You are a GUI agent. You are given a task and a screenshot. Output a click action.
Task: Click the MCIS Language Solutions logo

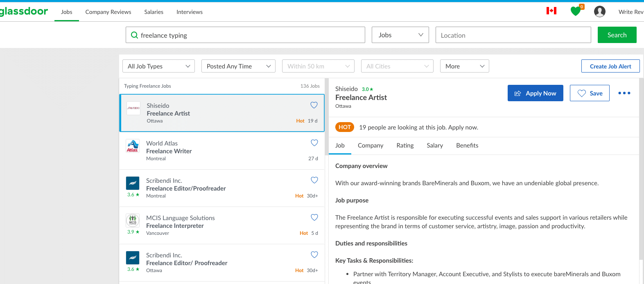click(x=133, y=220)
